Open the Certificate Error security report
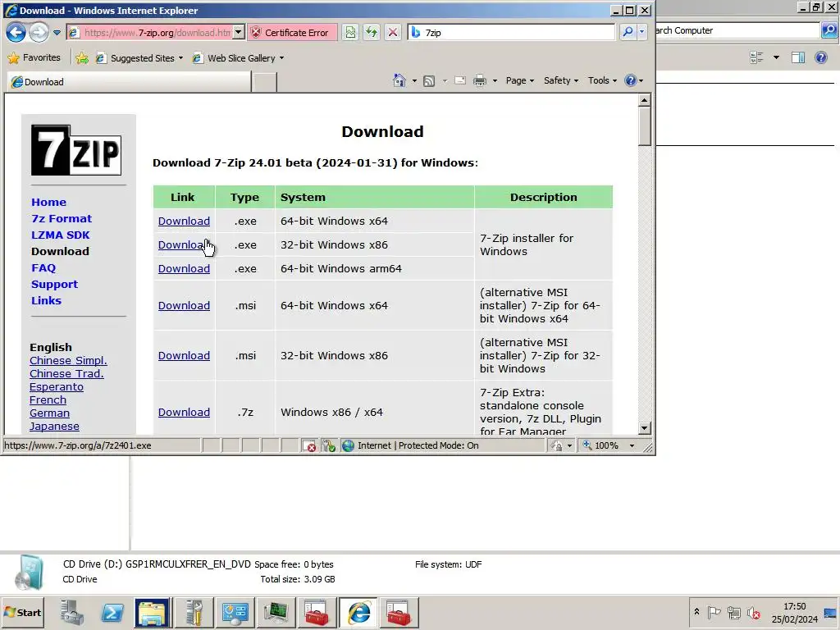The width and height of the screenshot is (840, 630). click(x=292, y=33)
